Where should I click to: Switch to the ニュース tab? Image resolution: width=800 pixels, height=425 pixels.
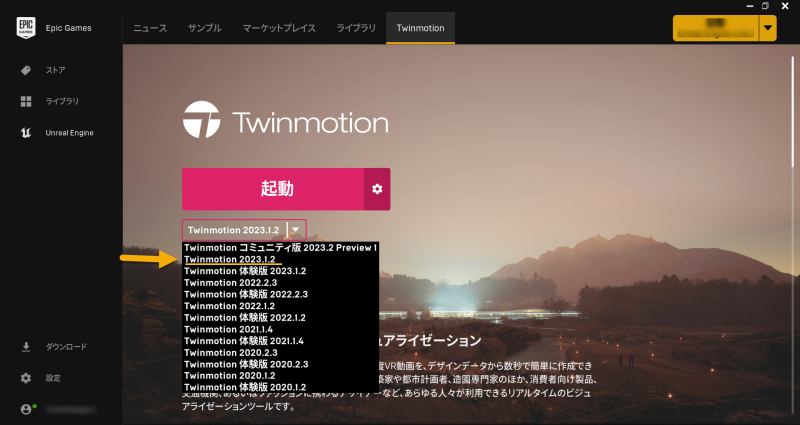(150, 28)
